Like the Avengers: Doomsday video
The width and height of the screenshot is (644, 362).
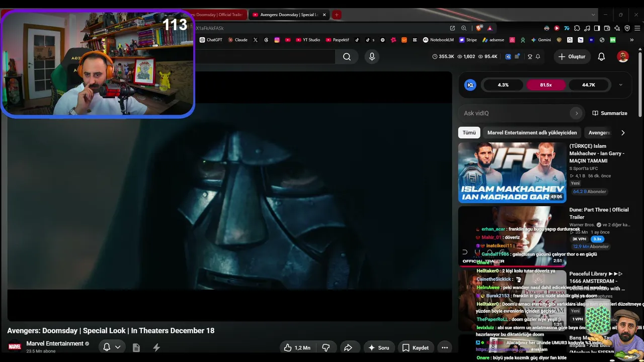click(297, 347)
